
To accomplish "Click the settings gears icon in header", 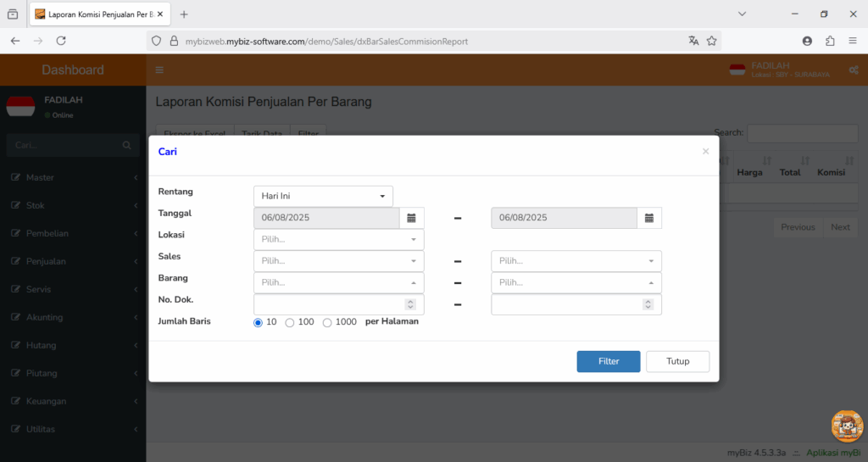I will pyautogui.click(x=854, y=70).
